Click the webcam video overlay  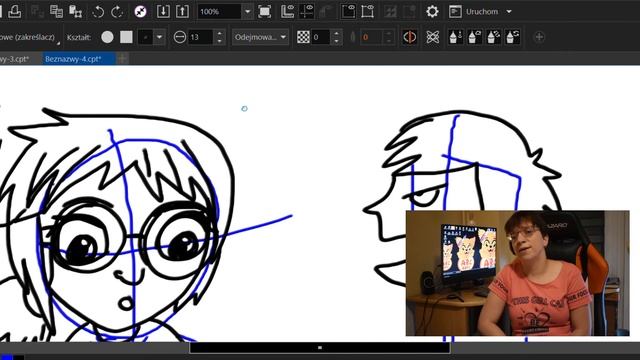pos(518,273)
